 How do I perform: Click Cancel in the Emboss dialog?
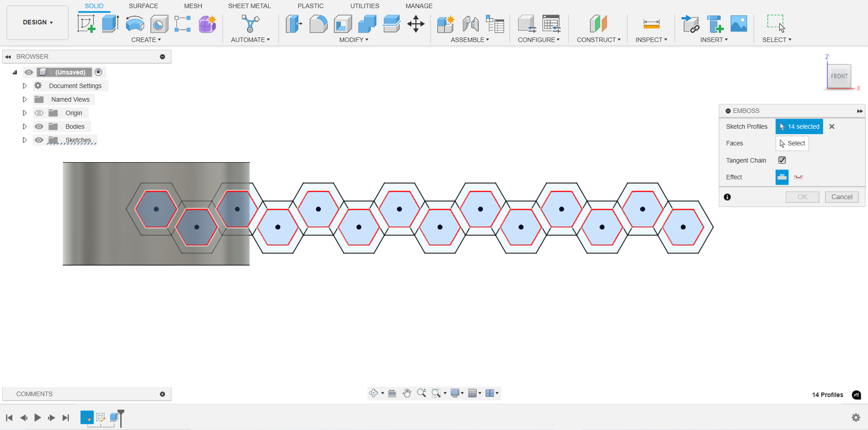842,197
